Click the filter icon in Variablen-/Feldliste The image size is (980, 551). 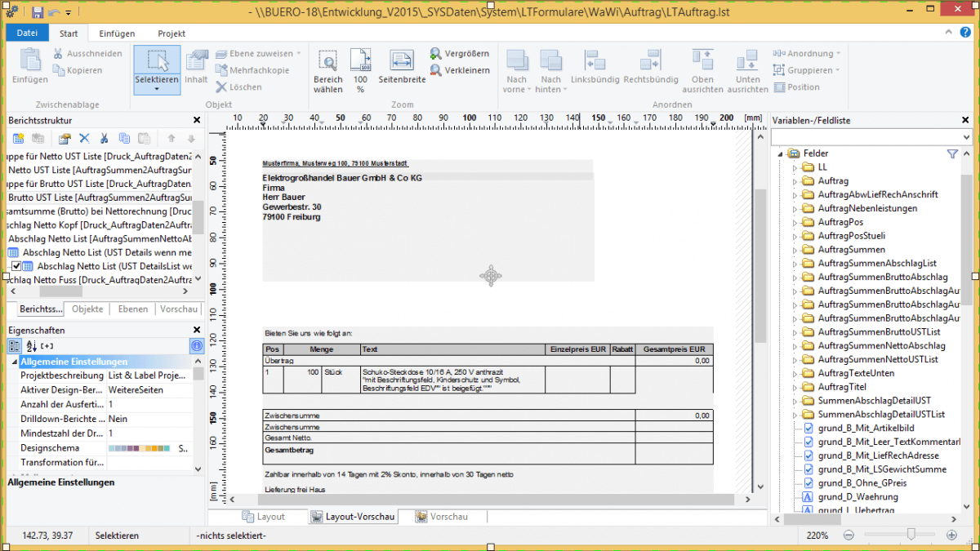pos(952,153)
